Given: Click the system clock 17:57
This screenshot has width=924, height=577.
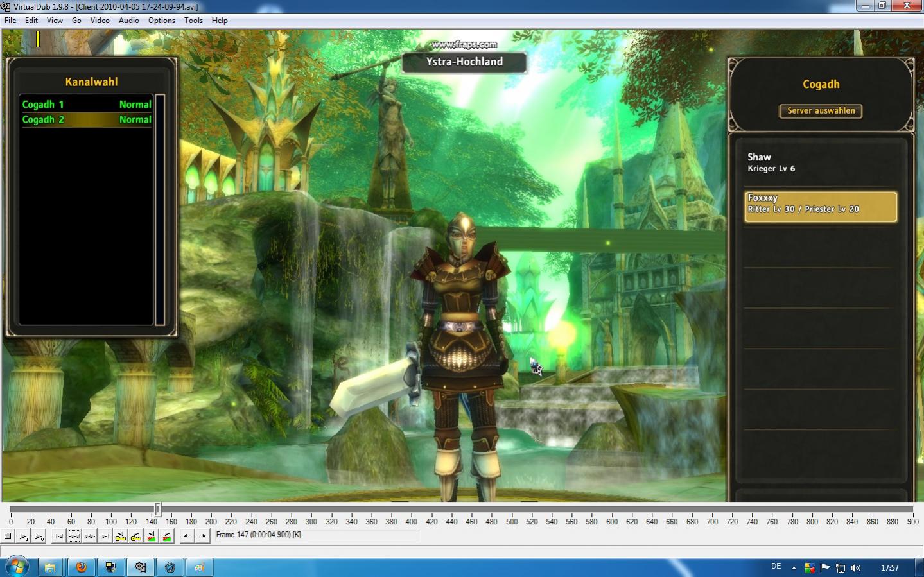Looking at the screenshot, I should 889,568.
